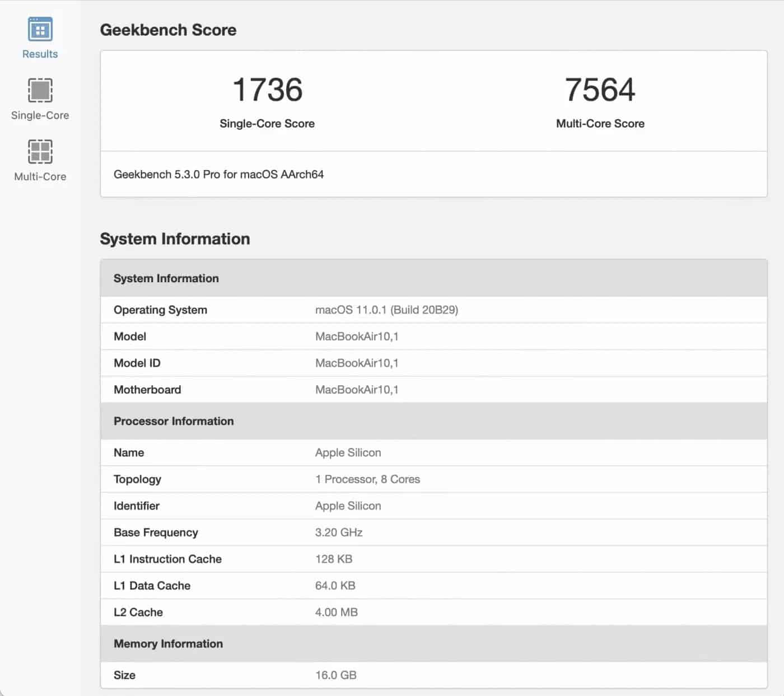Select the 3.20 GHz value

[339, 532]
